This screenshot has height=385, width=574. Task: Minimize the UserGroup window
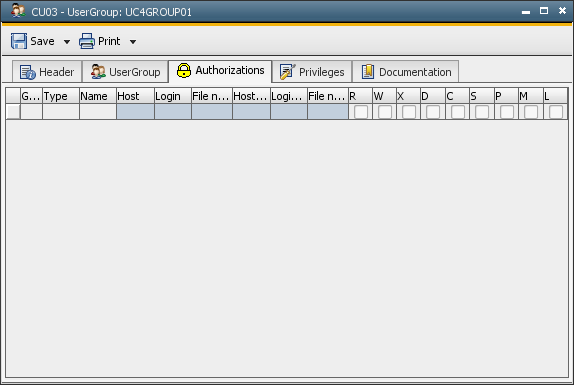coord(526,12)
